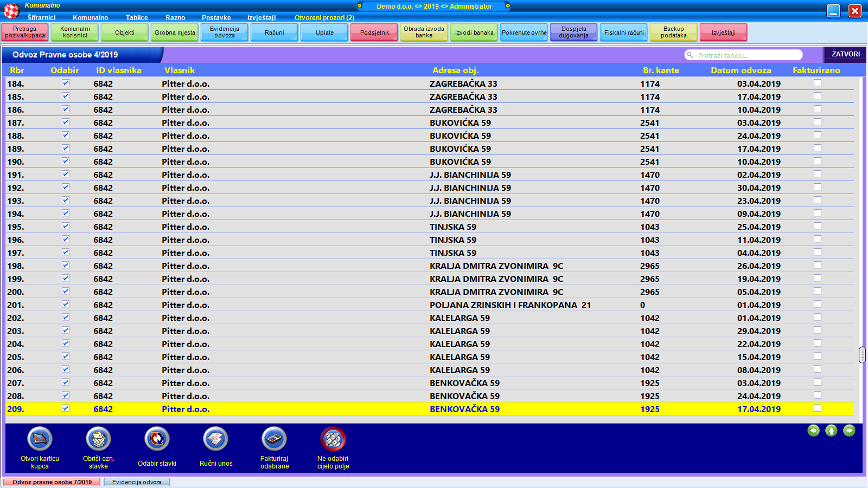Open the Izvještaji menu in menu bar
The image size is (868, 488).
point(261,18)
